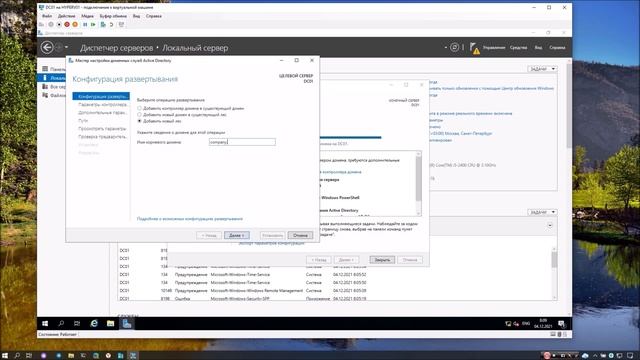
Task: Open Панель мониторинга in sidebar
Action: [x=54, y=69]
